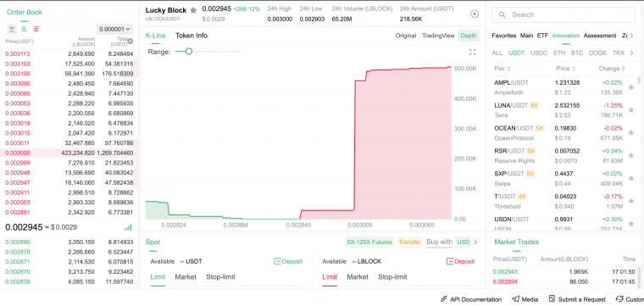Star the OCEAN/USDT pair
This screenshot has width=644, height=306.
[631, 133]
